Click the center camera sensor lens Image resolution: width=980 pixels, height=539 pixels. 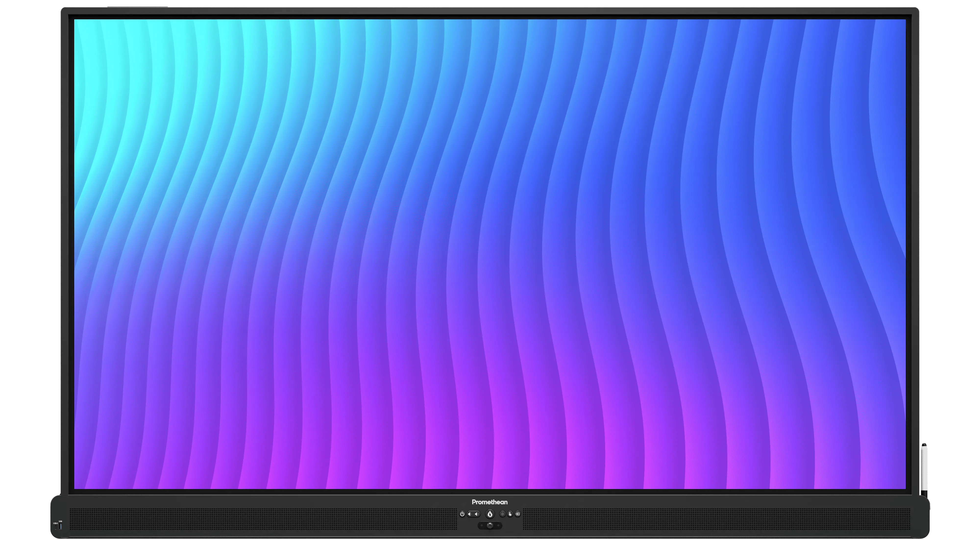490,526
